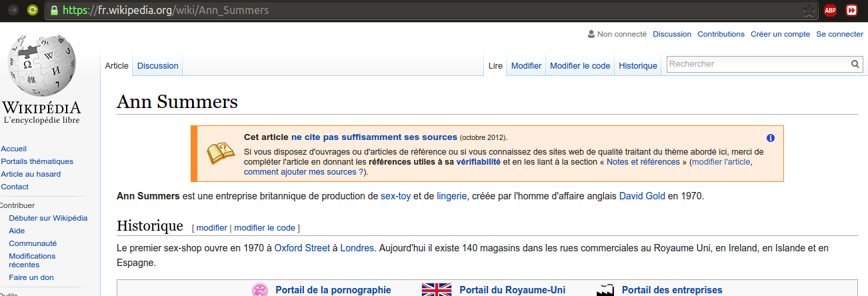Open the Modifier tab
This screenshot has width=868, height=296.
coord(526,65)
